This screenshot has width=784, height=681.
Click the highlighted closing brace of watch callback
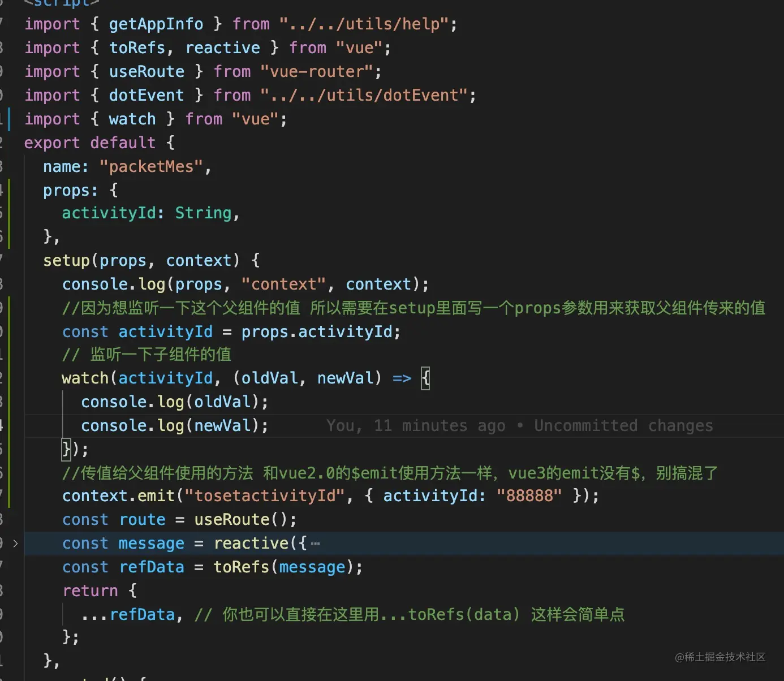[66, 449]
